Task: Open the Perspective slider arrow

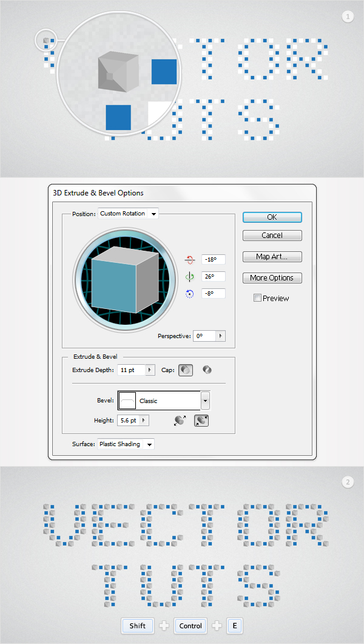Action: pos(220,336)
